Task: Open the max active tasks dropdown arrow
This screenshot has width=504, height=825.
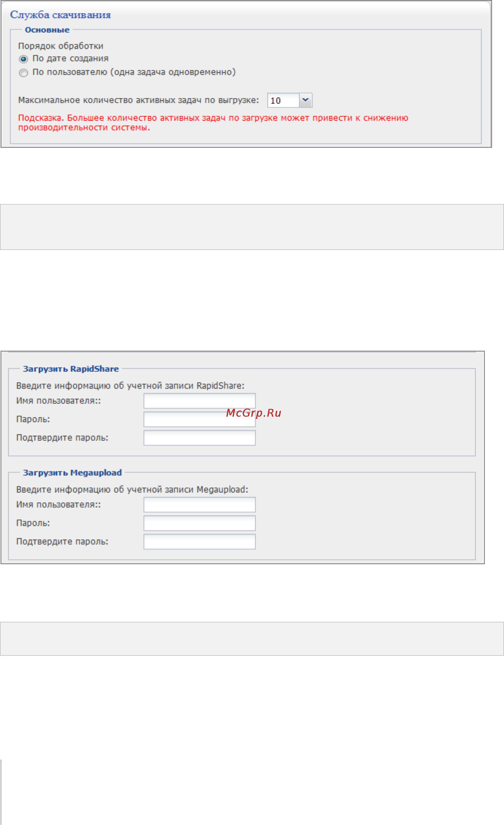Action: pyautogui.click(x=306, y=100)
